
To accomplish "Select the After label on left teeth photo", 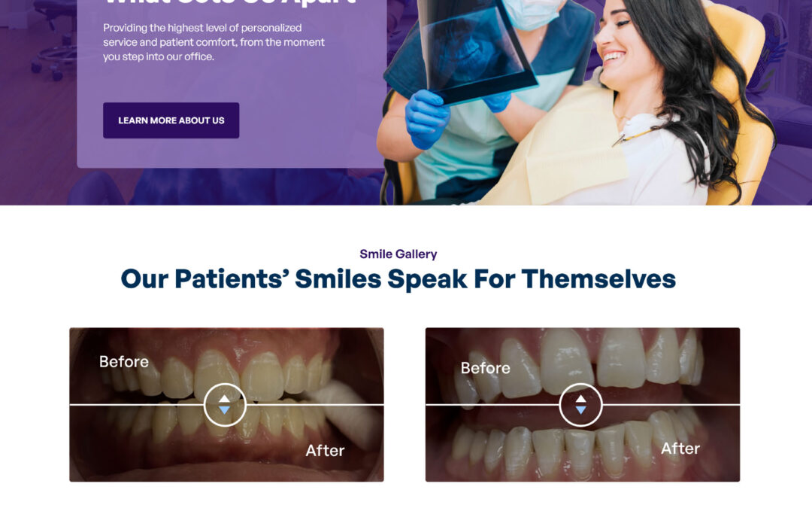I will click(325, 451).
